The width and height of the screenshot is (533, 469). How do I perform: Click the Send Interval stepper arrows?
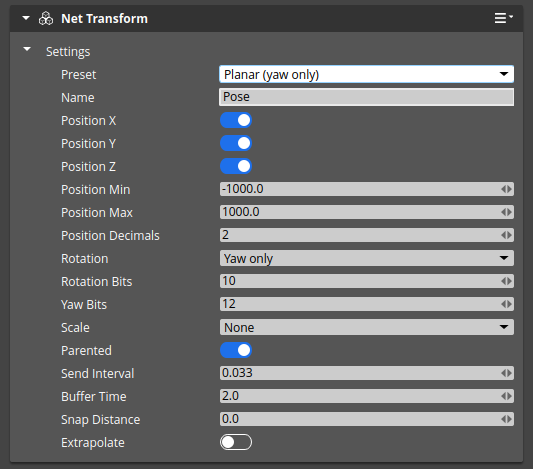click(506, 373)
